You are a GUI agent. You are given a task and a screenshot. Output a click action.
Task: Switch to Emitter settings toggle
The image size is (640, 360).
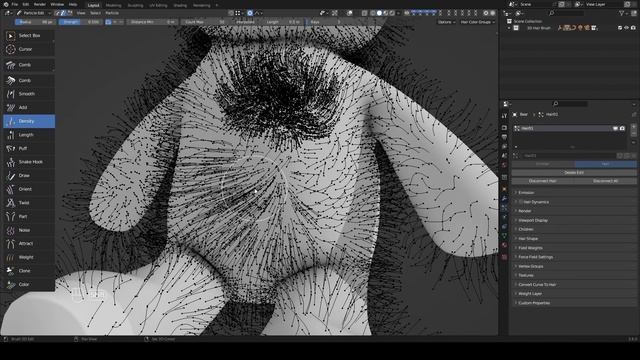click(x=542, y=164)
